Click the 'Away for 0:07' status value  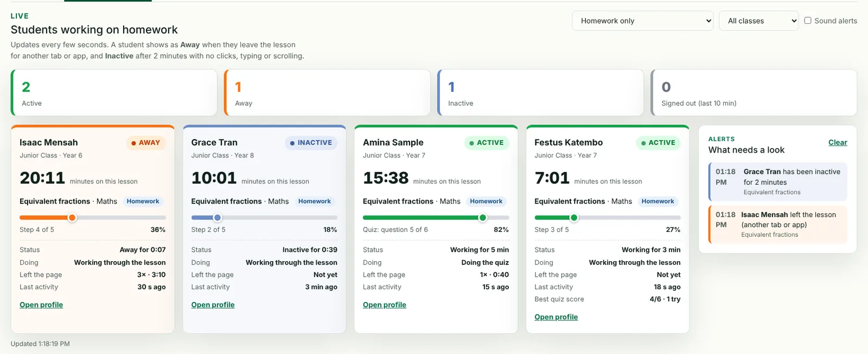(143, 250)
